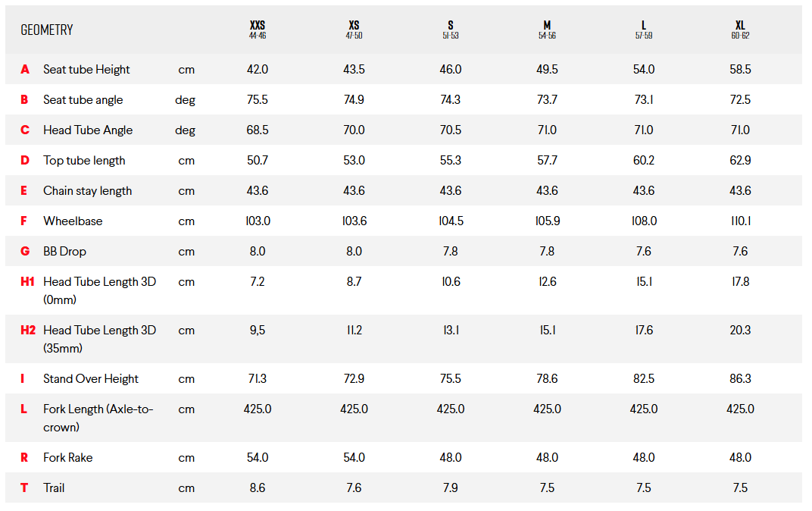Click the red H2 row marker
The image size is (812, 511).
point(28,331)
